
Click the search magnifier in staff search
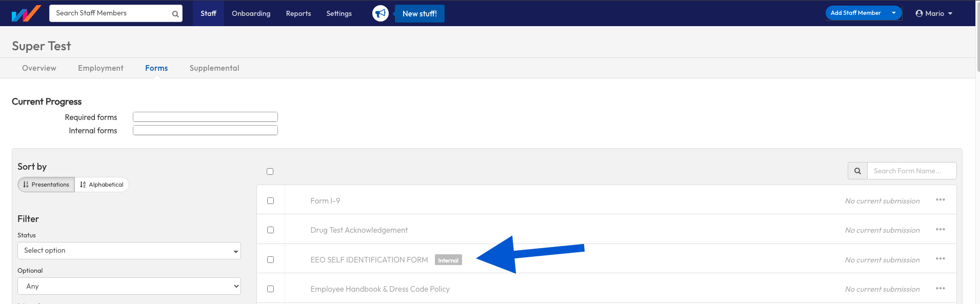coord(175,14)
